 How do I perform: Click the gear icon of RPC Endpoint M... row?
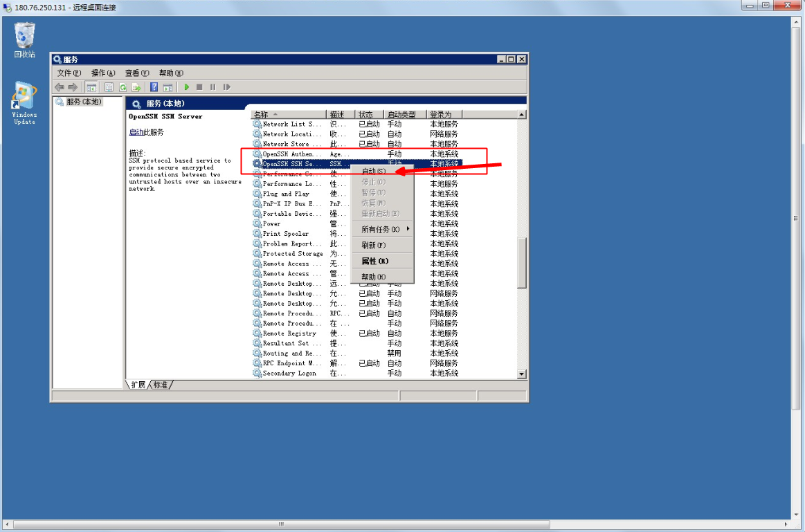(x=257, y=363)
